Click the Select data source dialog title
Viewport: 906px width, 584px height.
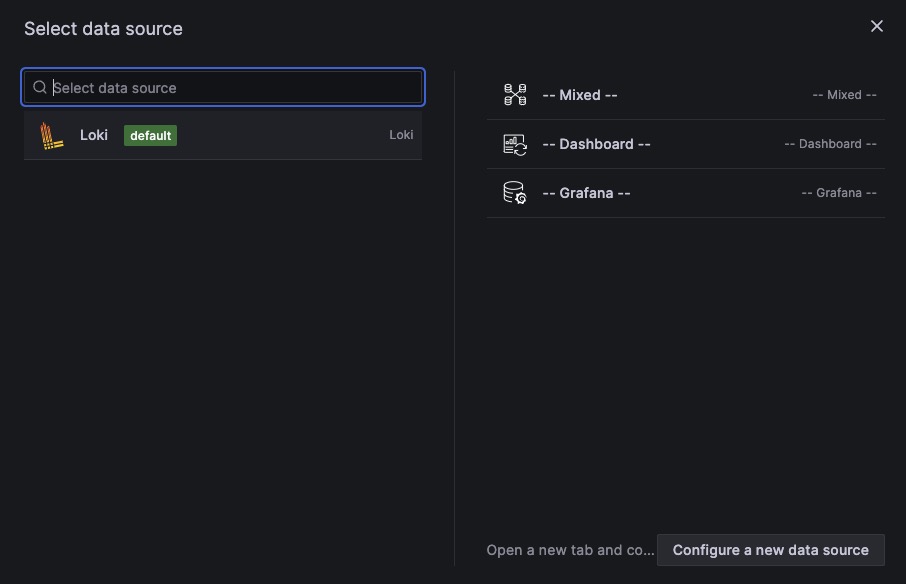(x=102, y=28)
